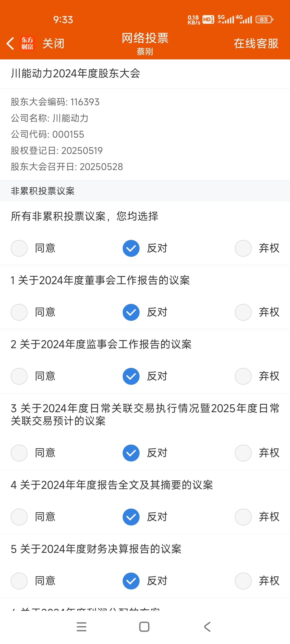Viewport: 290px width, 644px height.
Task: Tap Android recent apps menu icon
Action: (x=82, y=627)
